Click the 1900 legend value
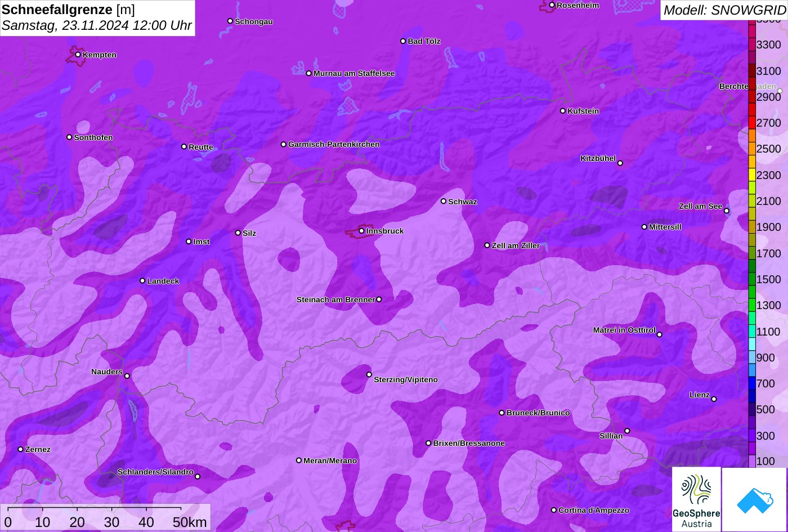 pyautogui.click(x=769, y=227)
